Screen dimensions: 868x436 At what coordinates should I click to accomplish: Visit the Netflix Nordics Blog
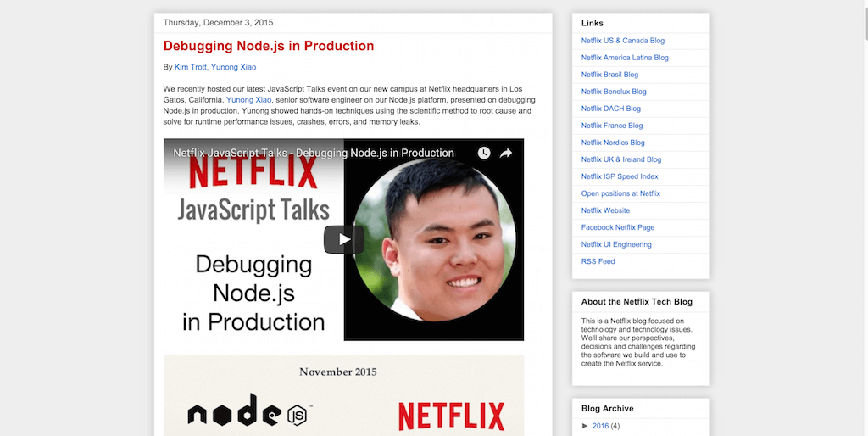pyautogui.click(x=613, y=143)
